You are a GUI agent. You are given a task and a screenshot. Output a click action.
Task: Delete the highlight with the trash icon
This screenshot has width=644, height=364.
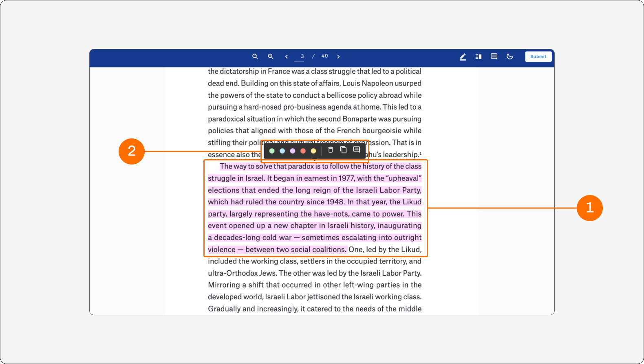331,150
